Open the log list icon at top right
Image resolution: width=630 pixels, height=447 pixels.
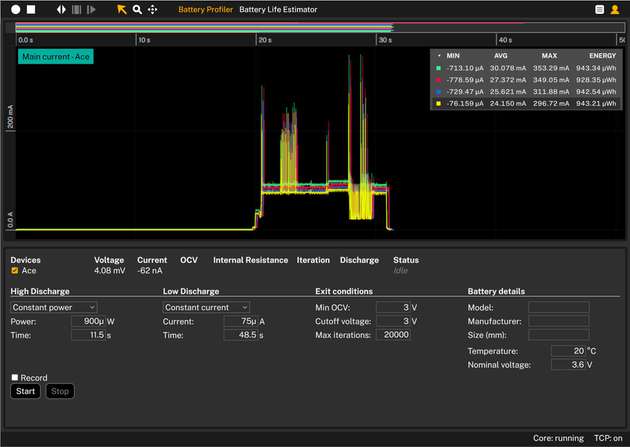pyautogui.click(x=600, y=9)
